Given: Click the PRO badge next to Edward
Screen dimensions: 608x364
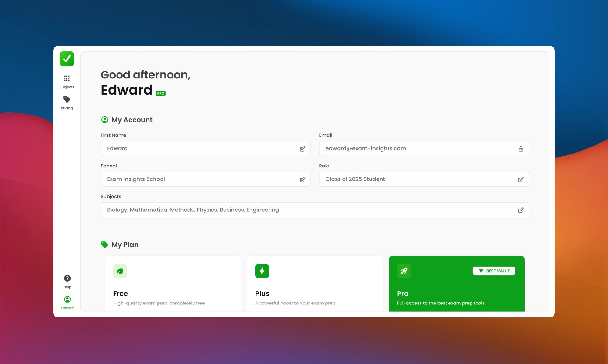Looking at the screenshot, I should [161, 93].
